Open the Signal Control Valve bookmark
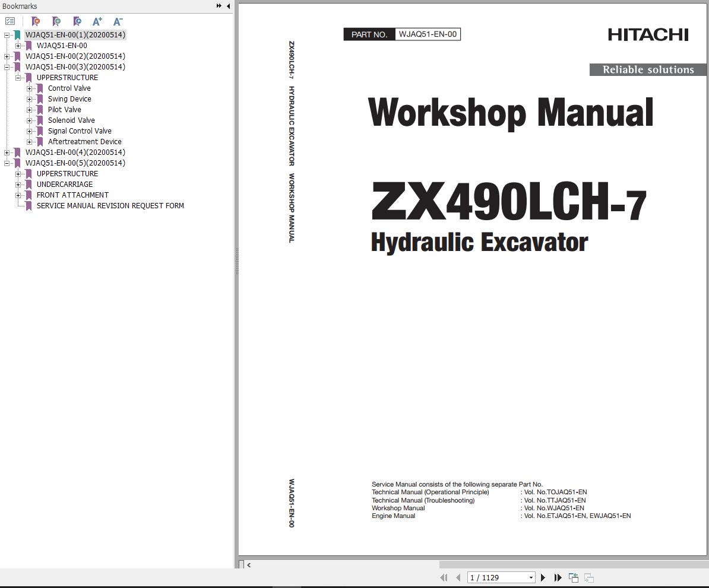Image resolution: width=709 pixels, height=588 pixels. pos(80,131)
